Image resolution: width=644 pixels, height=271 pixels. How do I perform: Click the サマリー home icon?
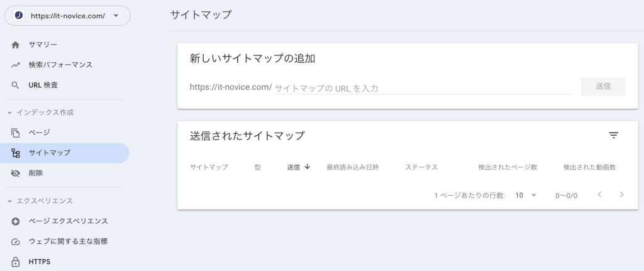pyautogui.click(x=16, y=45)
